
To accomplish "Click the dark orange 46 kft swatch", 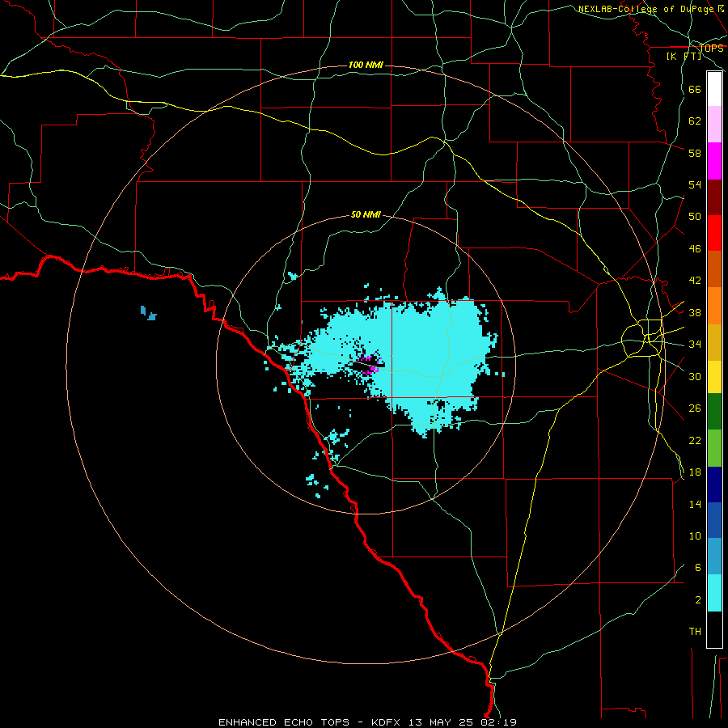I will [714, 269].
